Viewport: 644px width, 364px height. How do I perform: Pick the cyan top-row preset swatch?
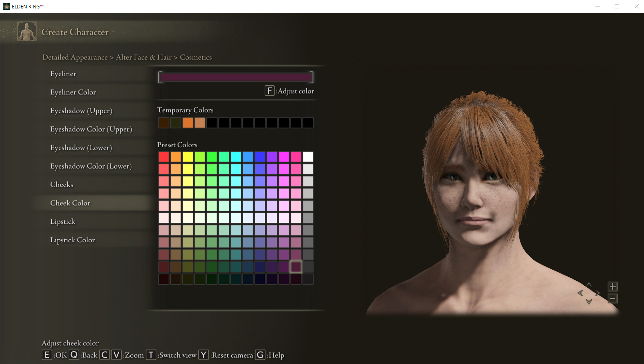236,157
